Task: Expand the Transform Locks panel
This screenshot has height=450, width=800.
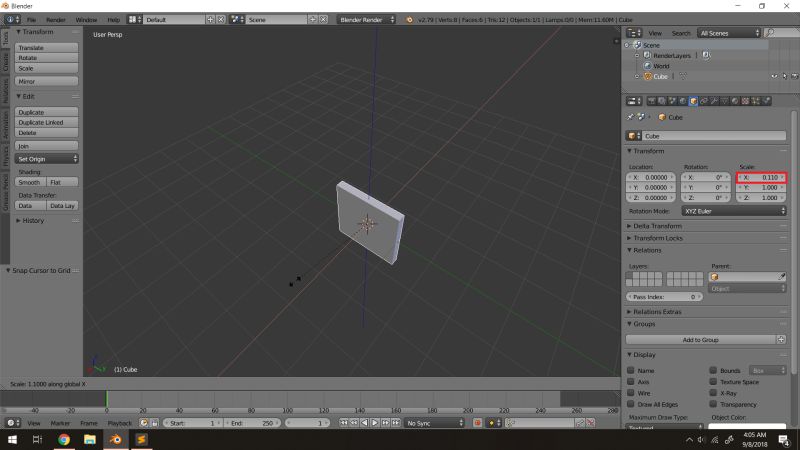Action: (657, 238)
